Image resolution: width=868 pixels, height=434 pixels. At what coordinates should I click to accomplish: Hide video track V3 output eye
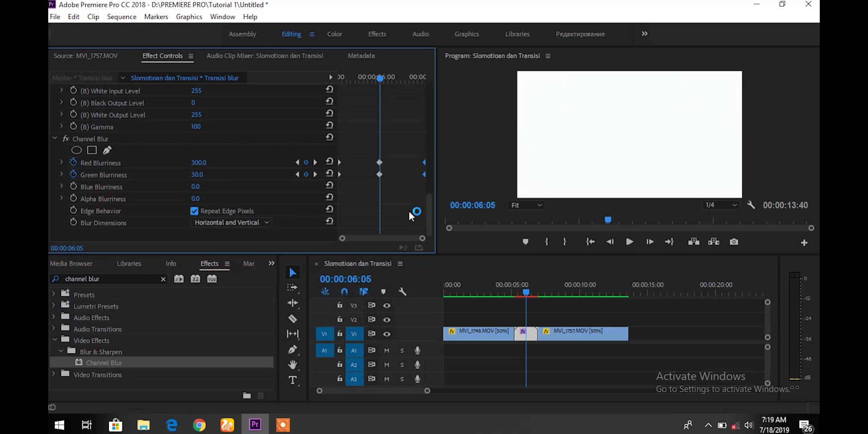coord(387,305)
